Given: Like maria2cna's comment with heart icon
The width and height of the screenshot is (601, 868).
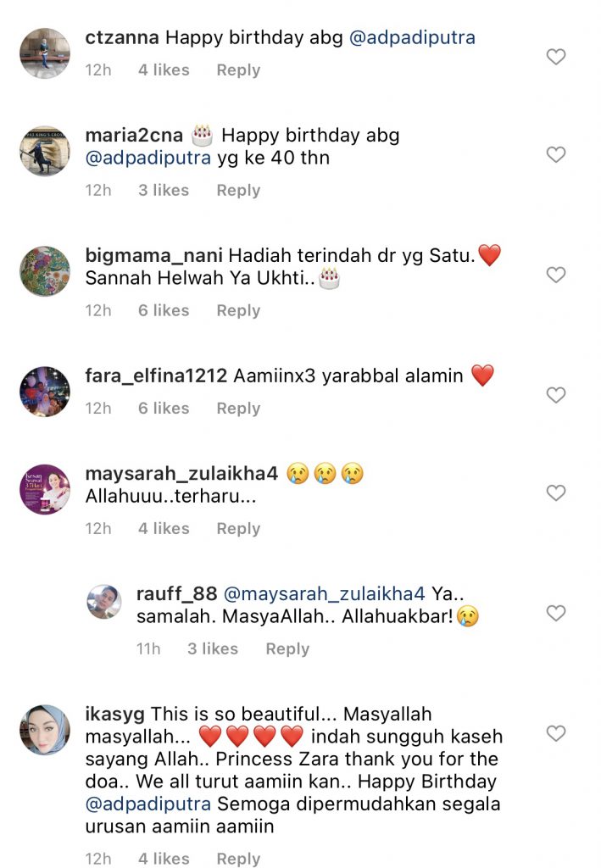Looking at the screenshot, I should click(555, 154).
